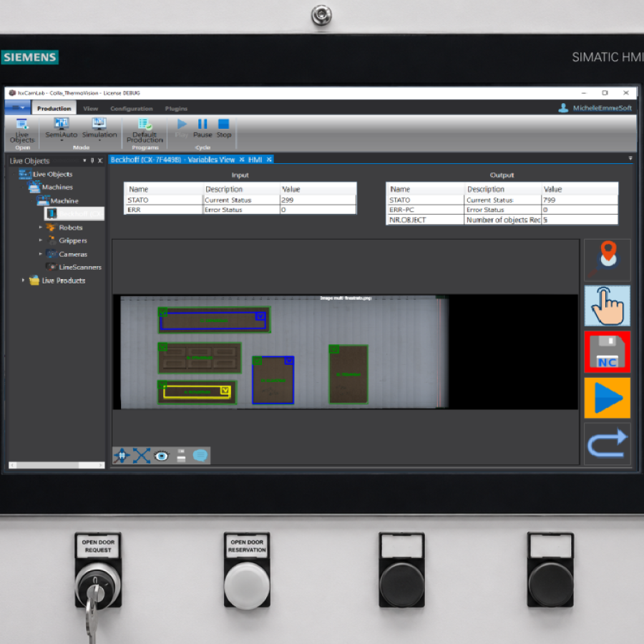Viewport: 644px width, 644px height.
Task: Load the Default Production program
Action: pos(145,131)
